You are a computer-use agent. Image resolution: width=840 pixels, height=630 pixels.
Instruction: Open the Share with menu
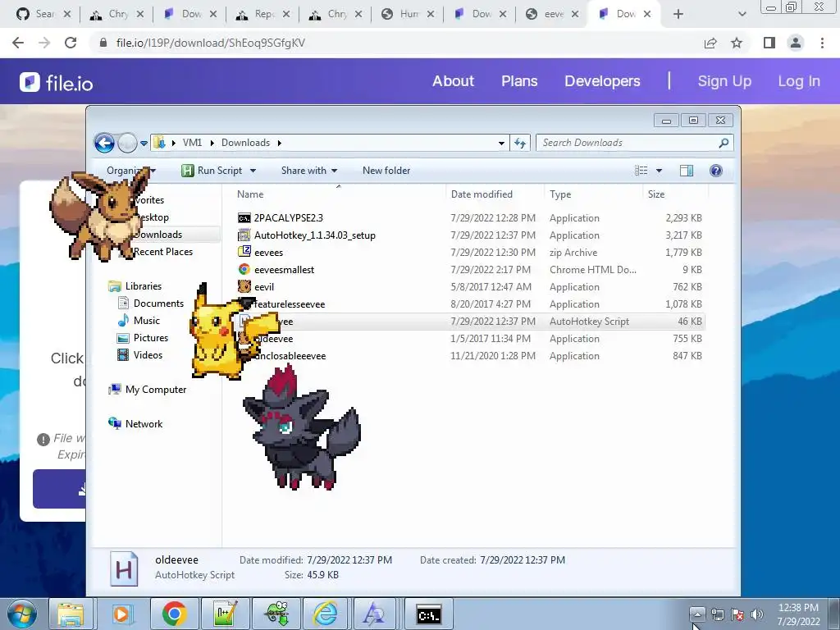309,171
